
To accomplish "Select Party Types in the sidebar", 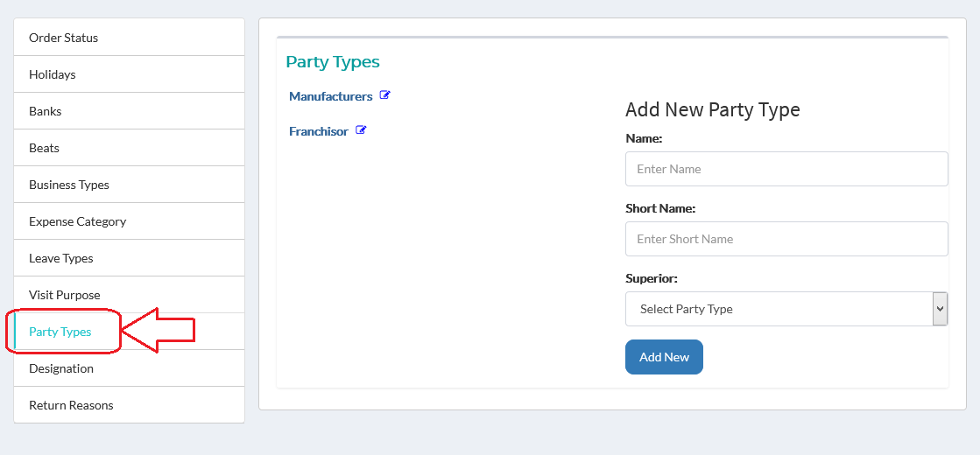I will tap(129, 332).
